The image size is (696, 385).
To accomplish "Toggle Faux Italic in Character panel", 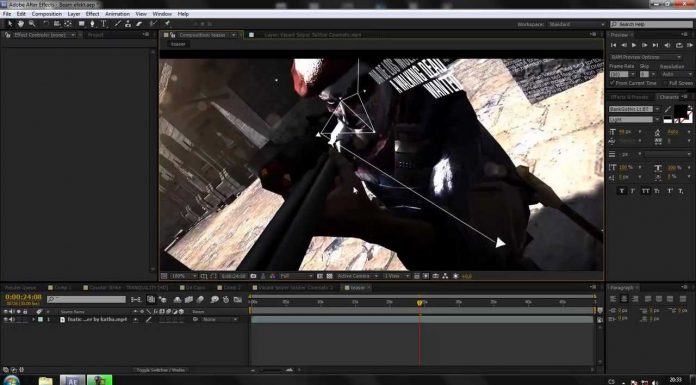I will coord(633,191).
